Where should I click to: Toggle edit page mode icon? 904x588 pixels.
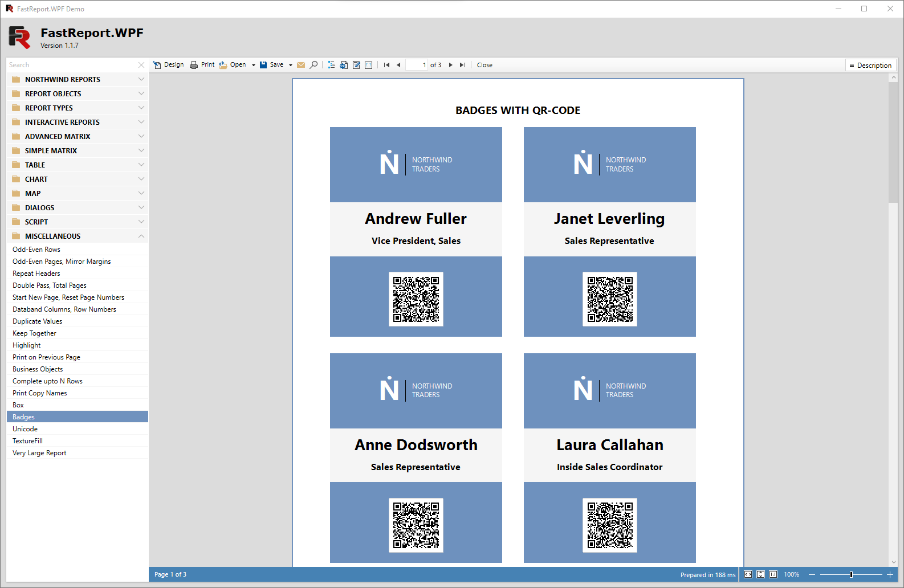click(356, 65)
